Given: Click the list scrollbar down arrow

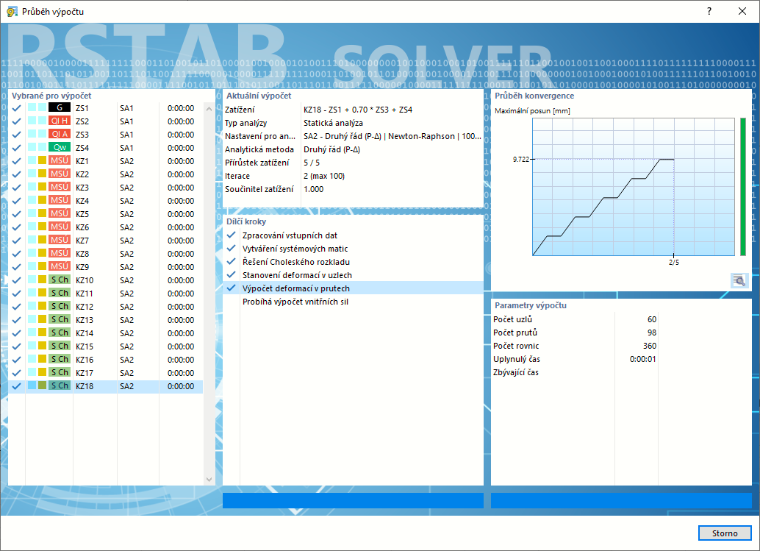Looking at the screenshot, I should click(x=209, y=479).
